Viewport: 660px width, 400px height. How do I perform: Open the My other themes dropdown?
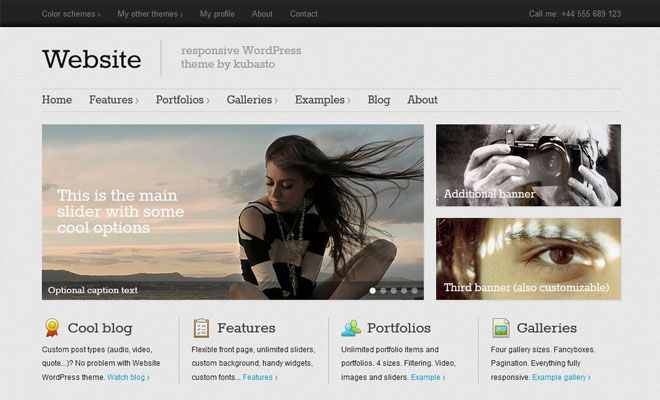coord(150,14)
